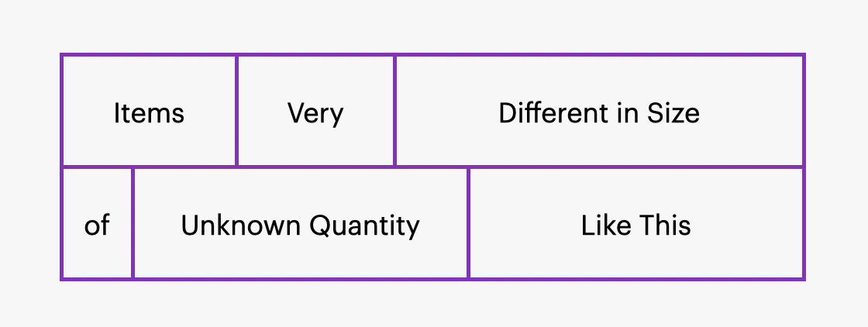Viewport: 868px width, 327px height.
Task: Select the word "in" in the top-right box
Action: tap(617, 113)
